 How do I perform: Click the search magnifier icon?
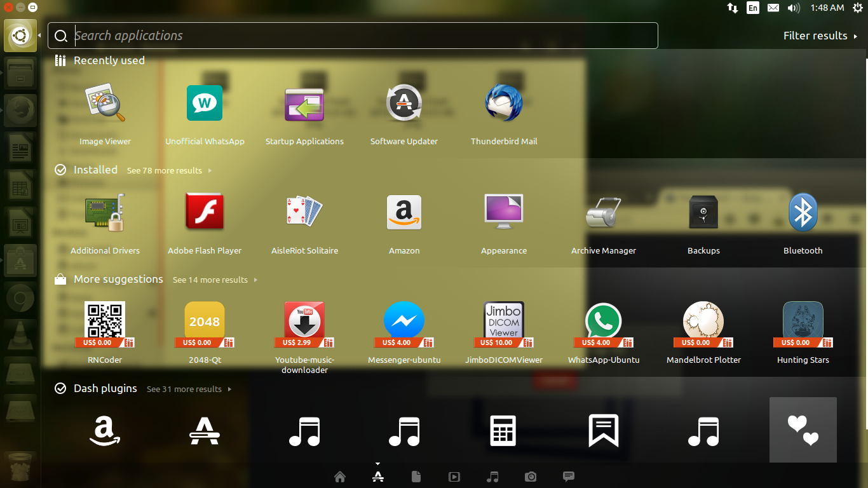pos(61,36)
